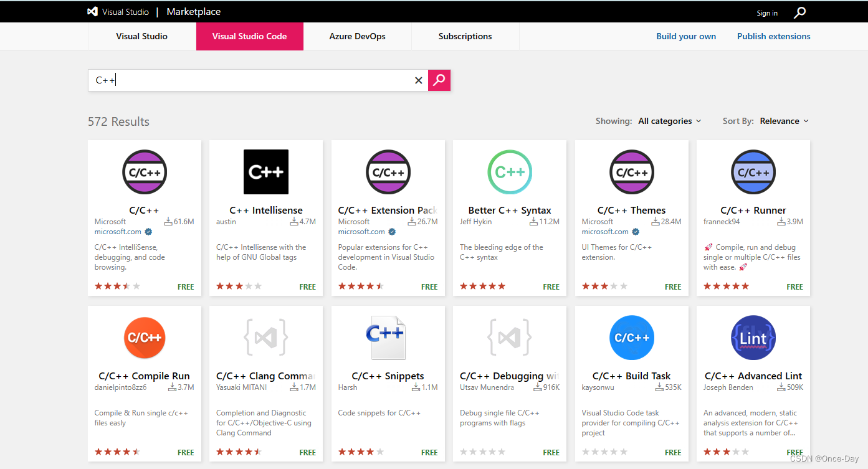Click the C/C++ Runner blue icon
This screenshot has height=469, width=868.
(753, 172)
